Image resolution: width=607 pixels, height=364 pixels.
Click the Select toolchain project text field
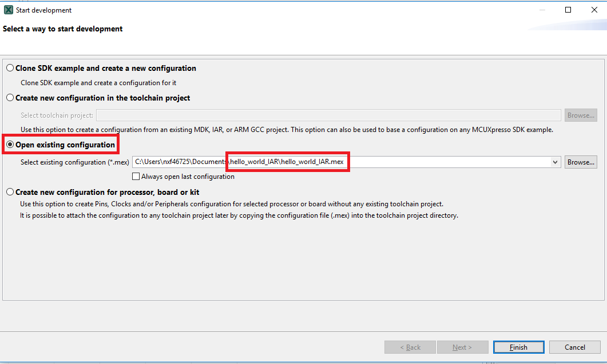coord(328,115)
